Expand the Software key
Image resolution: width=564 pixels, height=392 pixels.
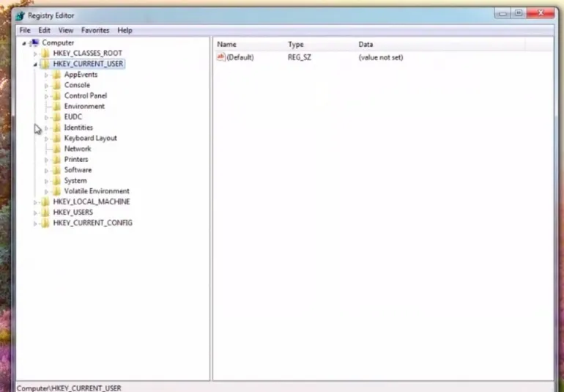[46, 171]
